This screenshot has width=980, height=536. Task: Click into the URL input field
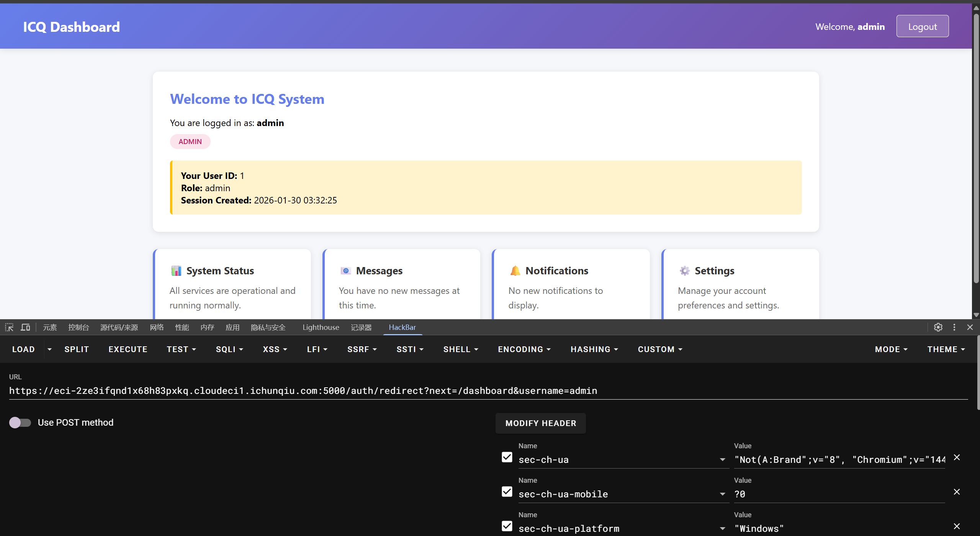[x=488, y=390]
